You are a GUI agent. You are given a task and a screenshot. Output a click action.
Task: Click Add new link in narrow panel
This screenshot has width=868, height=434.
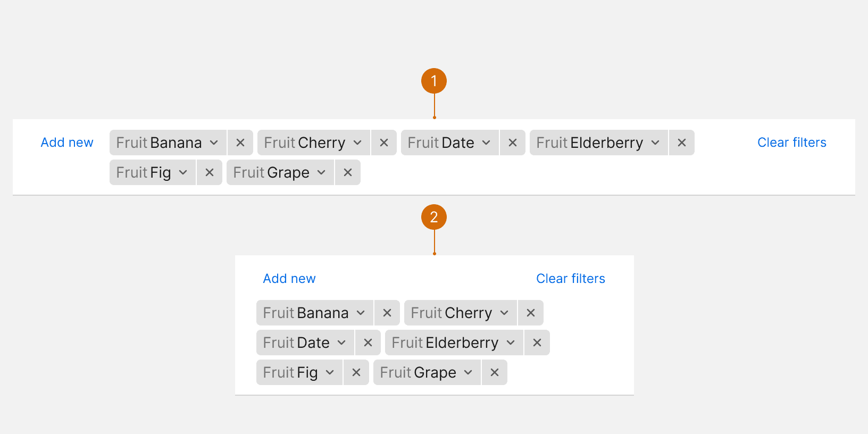point(289,279)
